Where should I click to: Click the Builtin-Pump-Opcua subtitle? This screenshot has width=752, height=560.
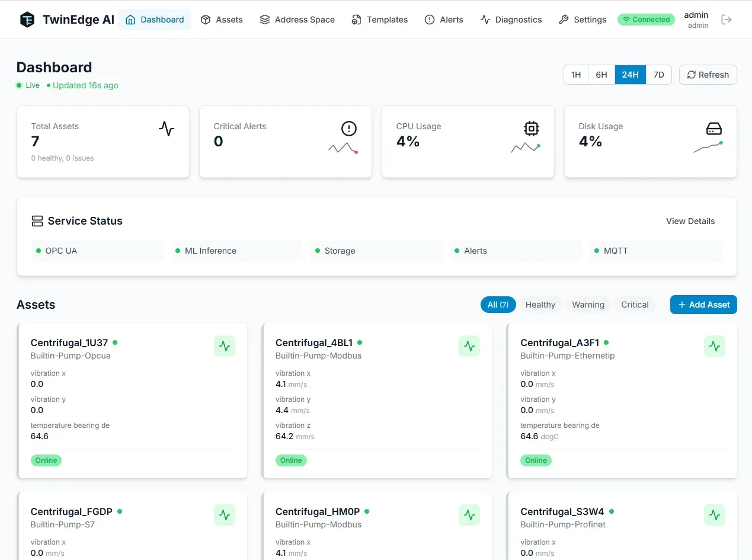point(71,356)
